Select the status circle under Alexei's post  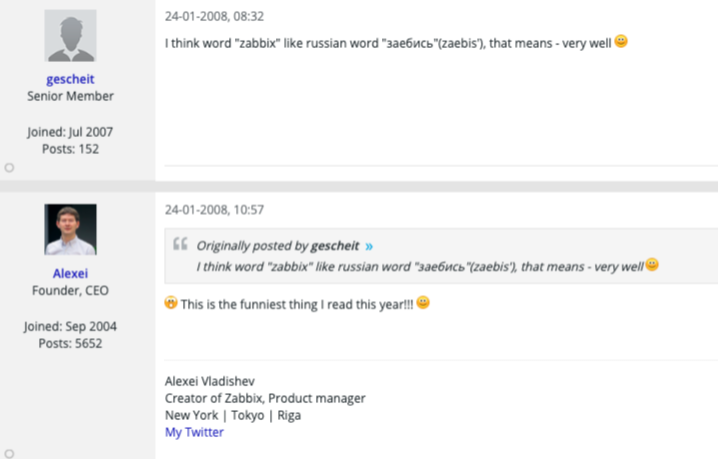coord(9,454)
